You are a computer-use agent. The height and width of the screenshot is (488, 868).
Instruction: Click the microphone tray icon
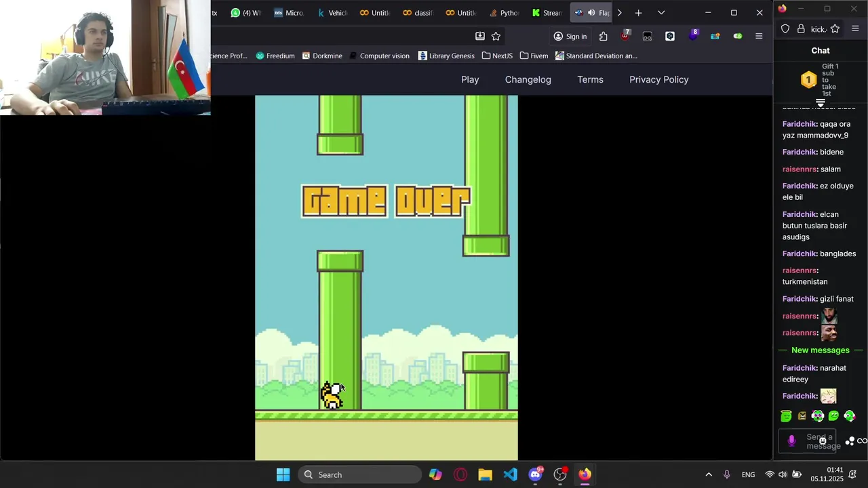[x=727, y=474]
